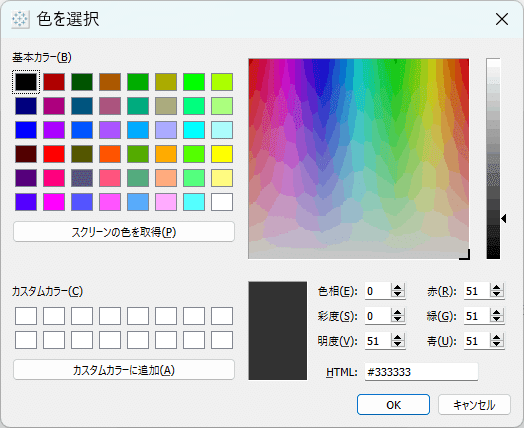Decrease the 色相(E) value with down arrow
The image size is (524, 428).
398,295
